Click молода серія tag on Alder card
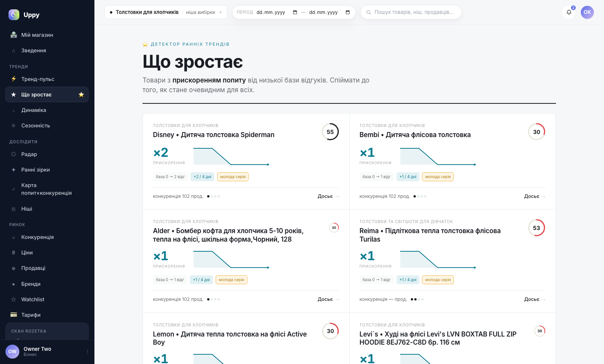This screenshot has height=364, width=604. [232, 280]
